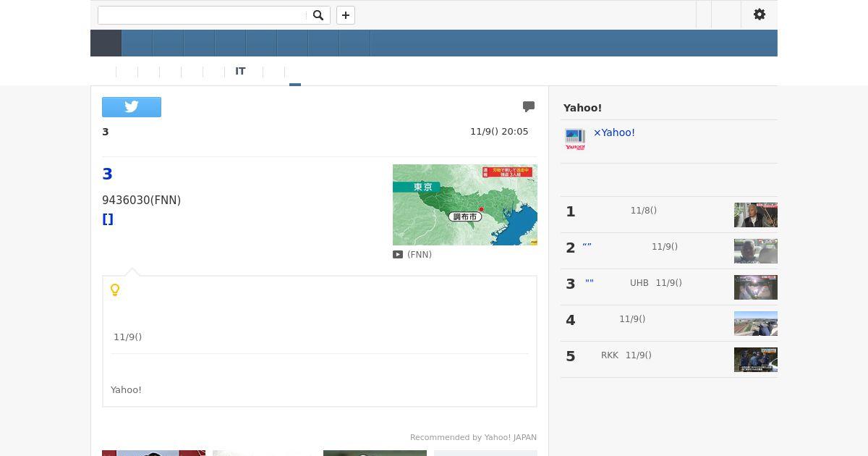868x456 pixels.
Task: Select the dark highlighted first navigation tab
Action: click(106, 43)
